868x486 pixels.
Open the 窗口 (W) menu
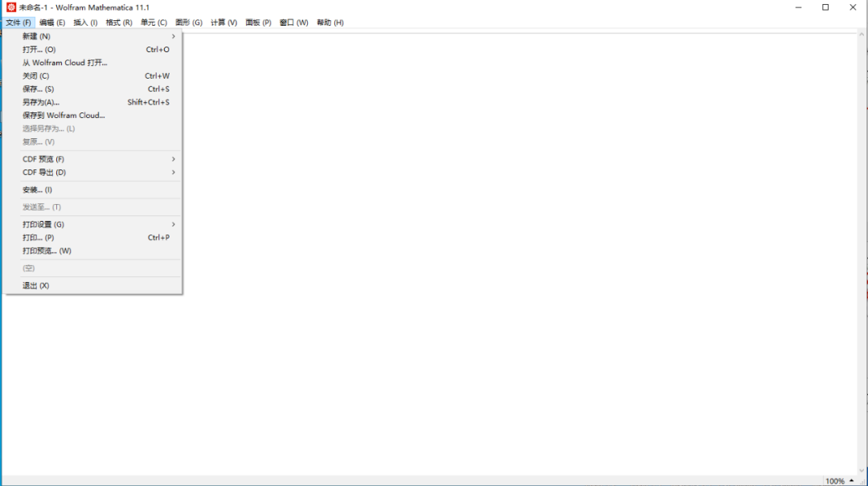[293, 22]
